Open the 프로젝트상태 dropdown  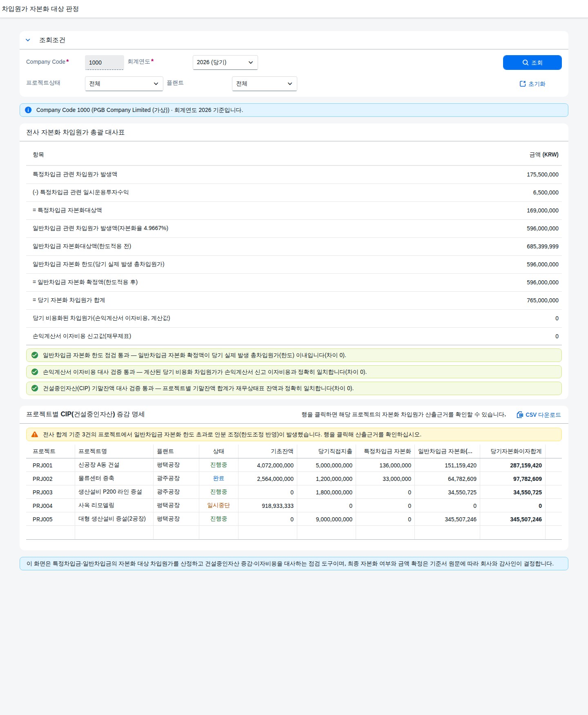[124, 84]
